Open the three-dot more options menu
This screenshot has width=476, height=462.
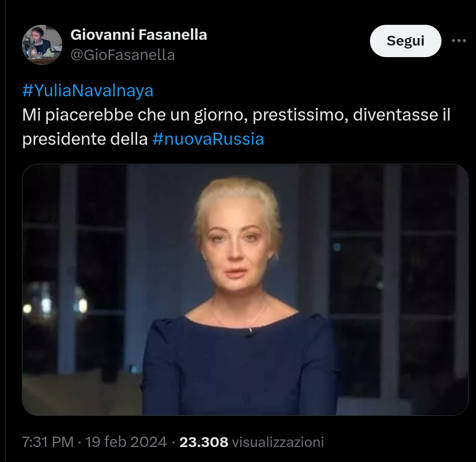tap(459, 41)
